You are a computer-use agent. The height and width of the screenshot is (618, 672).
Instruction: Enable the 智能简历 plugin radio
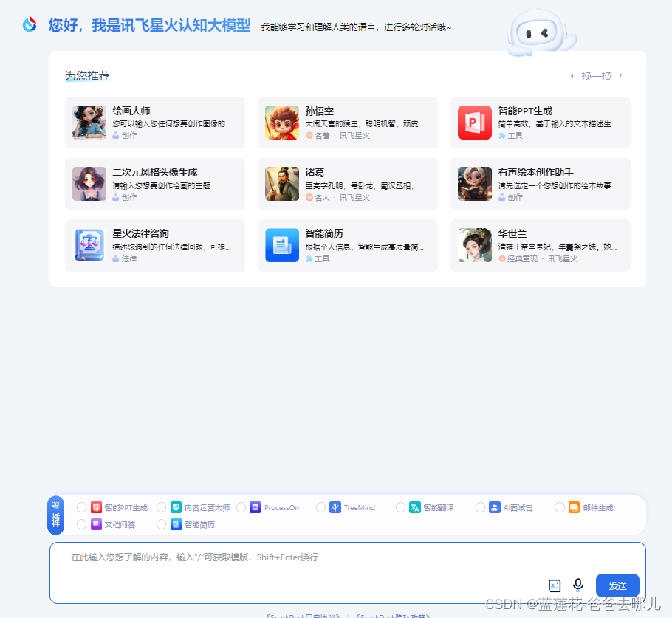[x=161, y=524]
